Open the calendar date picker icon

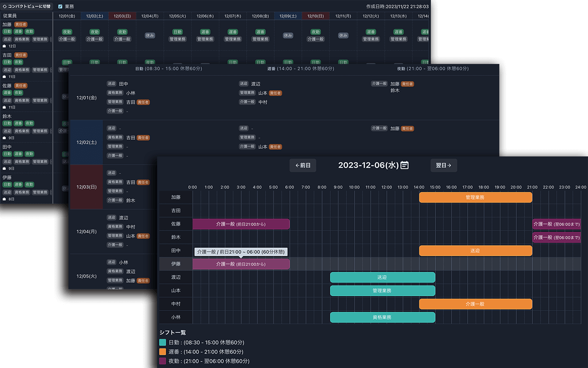point(405,165)
